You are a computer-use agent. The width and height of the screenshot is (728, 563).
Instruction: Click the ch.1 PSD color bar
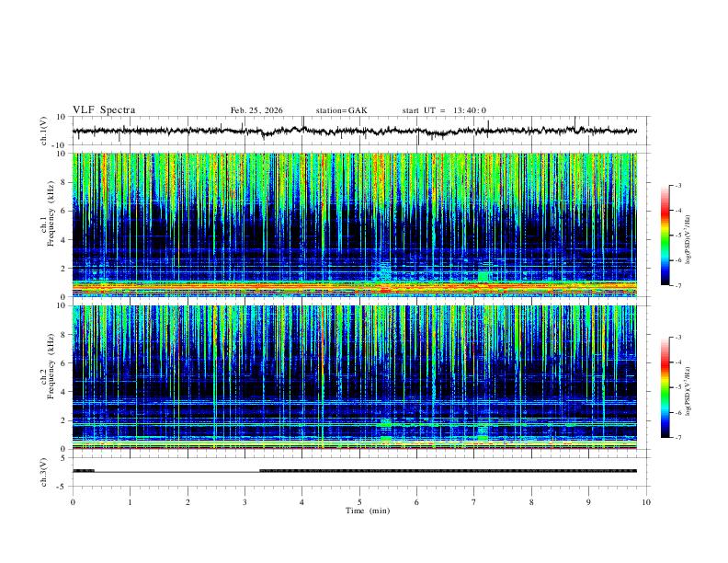pos(665,236)
